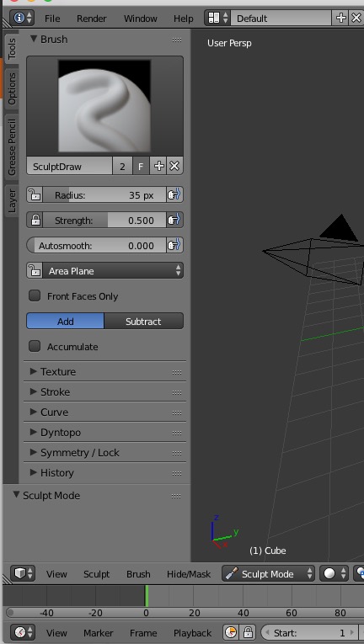This screenshot has height=644, width=364.
Task: Click the brush user count 2
Action: pyautogui.click(x=122, y=167)
